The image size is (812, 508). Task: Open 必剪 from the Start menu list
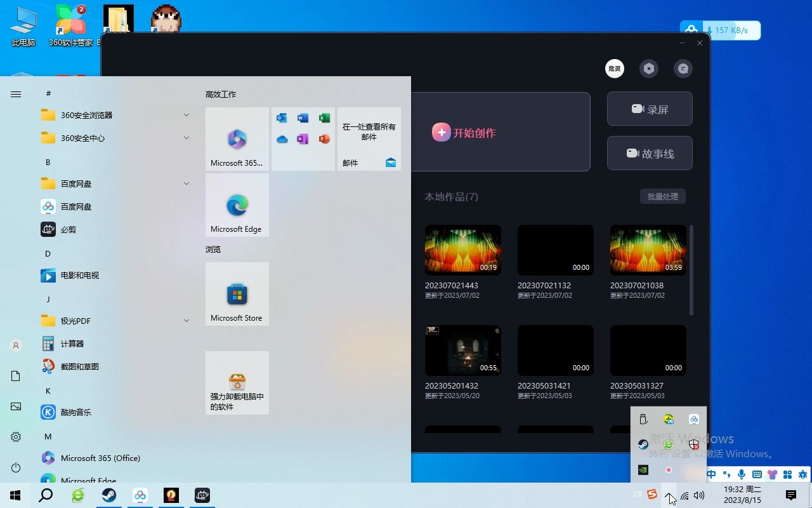(114, 229)
